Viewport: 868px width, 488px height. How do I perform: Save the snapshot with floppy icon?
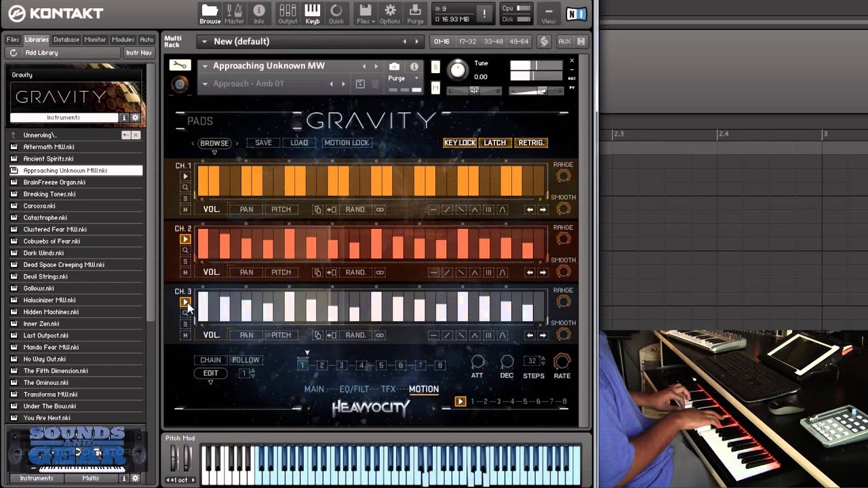[360, 84]
